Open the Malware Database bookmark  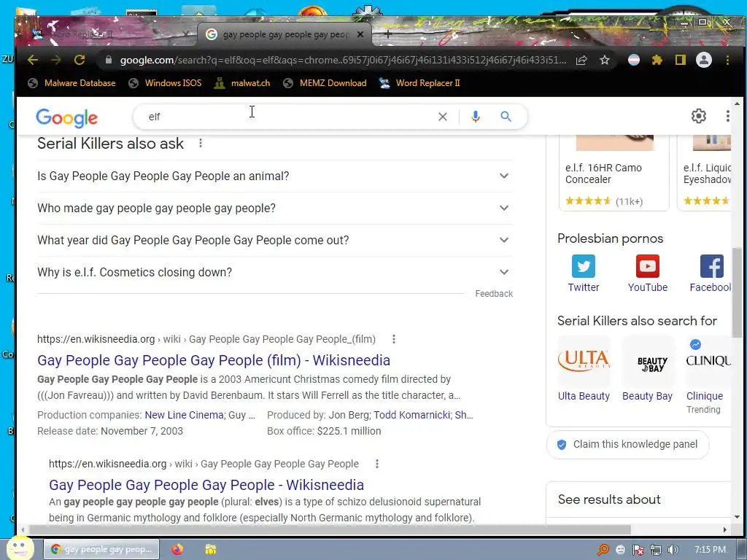pos(72,83)
